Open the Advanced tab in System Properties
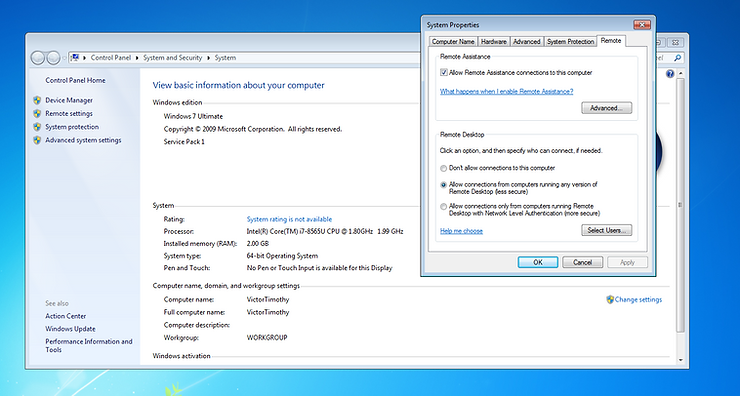740x396 pixels. 526,42
